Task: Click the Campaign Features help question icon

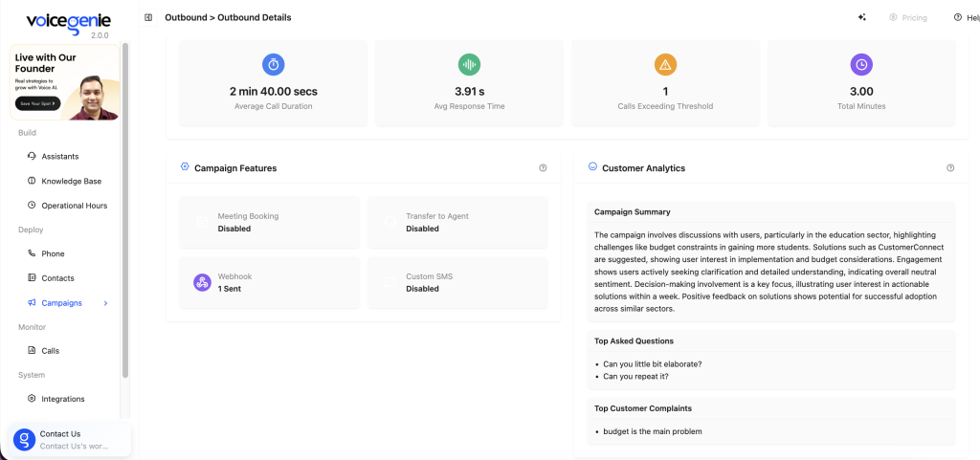Action: tap(543, 168)
